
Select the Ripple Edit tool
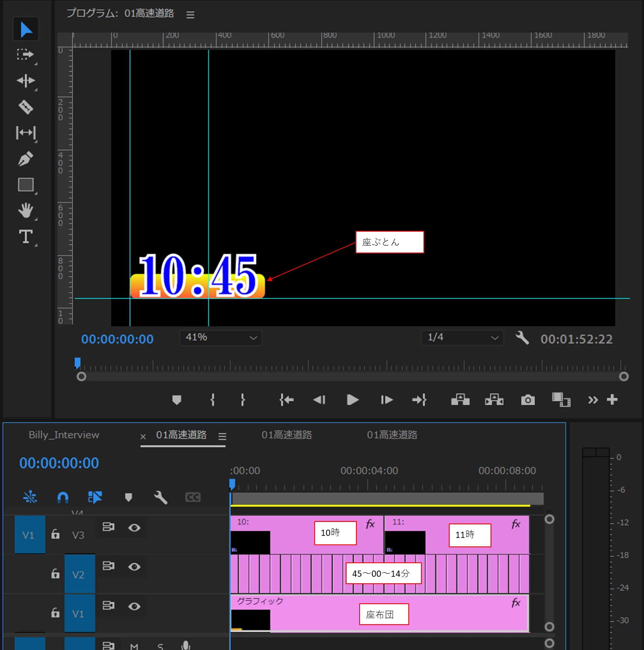26,81
